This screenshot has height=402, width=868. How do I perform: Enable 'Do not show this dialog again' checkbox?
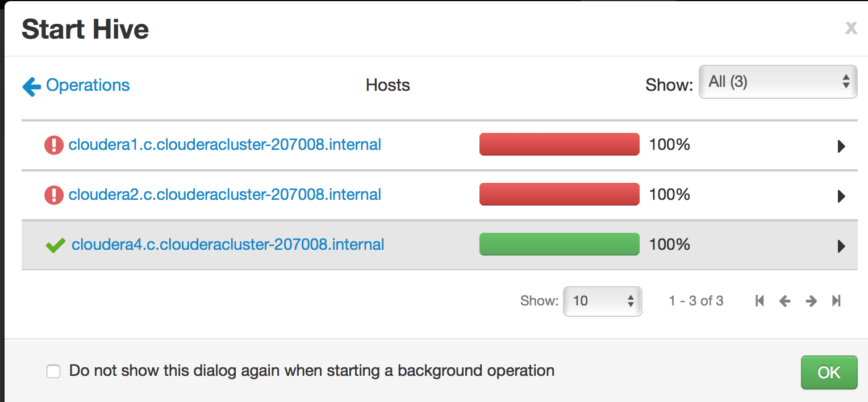click(x=53, y=371)
